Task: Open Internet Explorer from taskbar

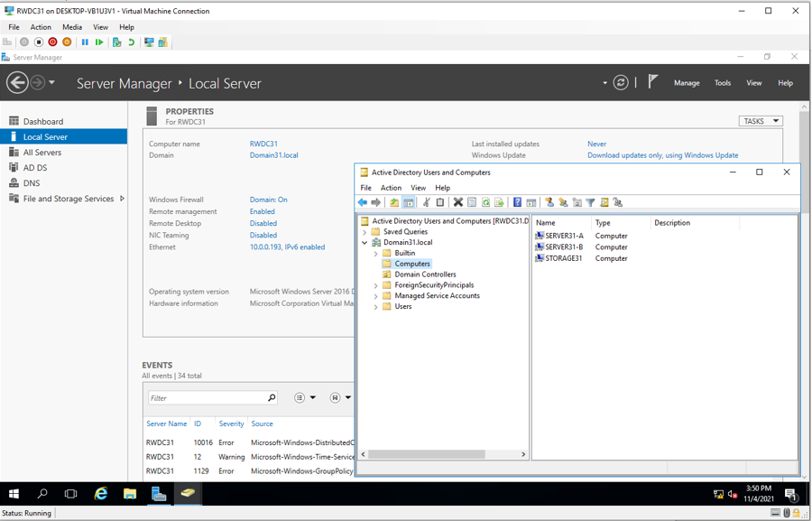Action: point(100,494)
